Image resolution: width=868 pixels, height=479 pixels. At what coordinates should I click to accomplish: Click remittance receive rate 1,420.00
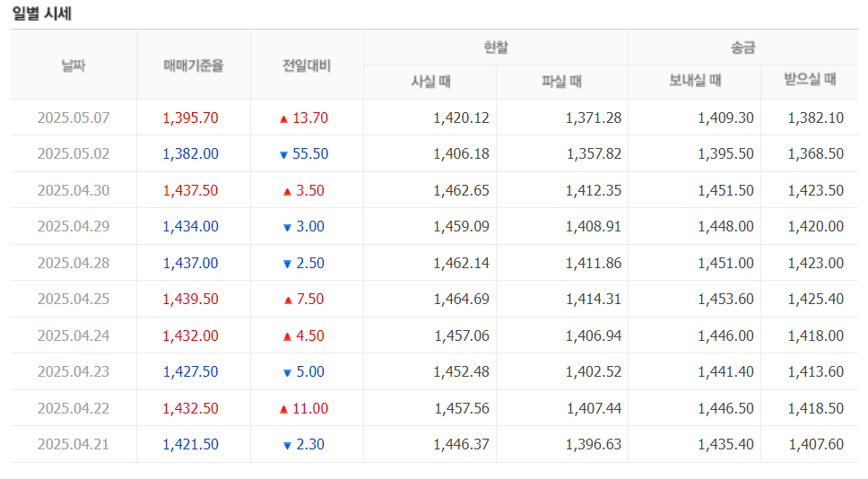coord(816,226)
